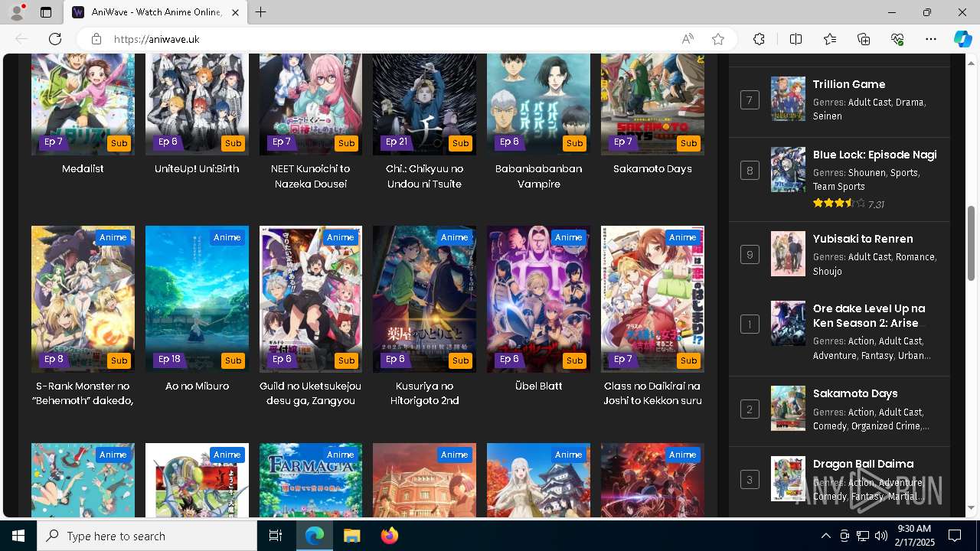Open Übel Blatt poster
The image size is (980, 551).
coord(538,299)
